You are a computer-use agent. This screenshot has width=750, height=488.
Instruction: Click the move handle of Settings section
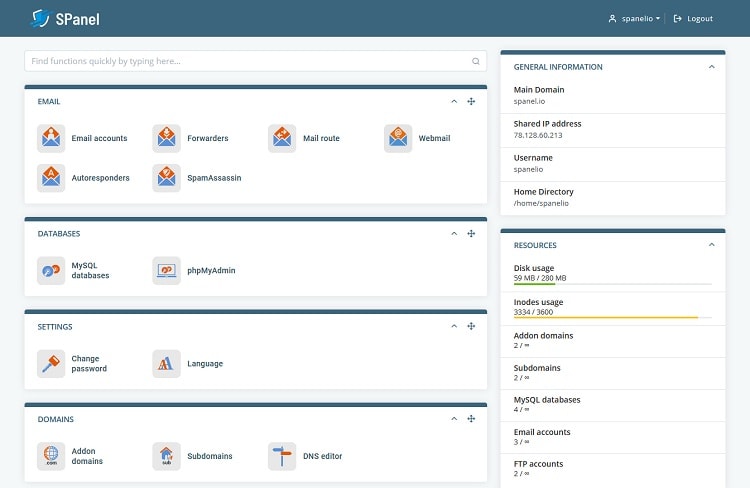[471, 326]
